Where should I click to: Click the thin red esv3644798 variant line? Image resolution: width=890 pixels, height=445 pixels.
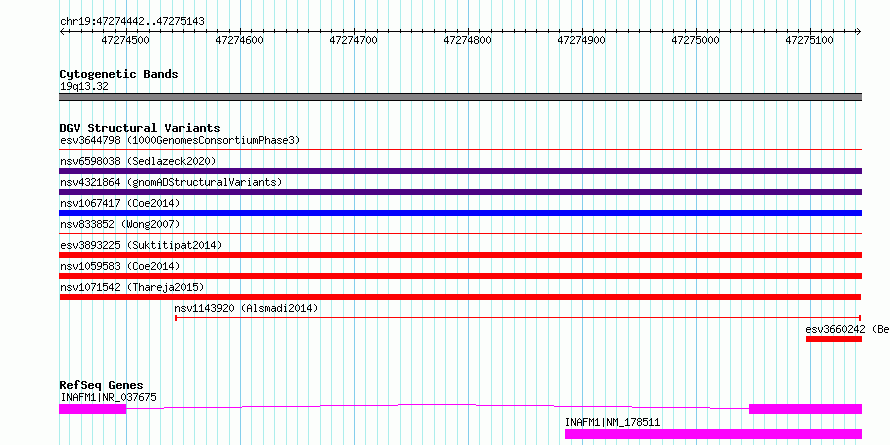pos(460,150)
